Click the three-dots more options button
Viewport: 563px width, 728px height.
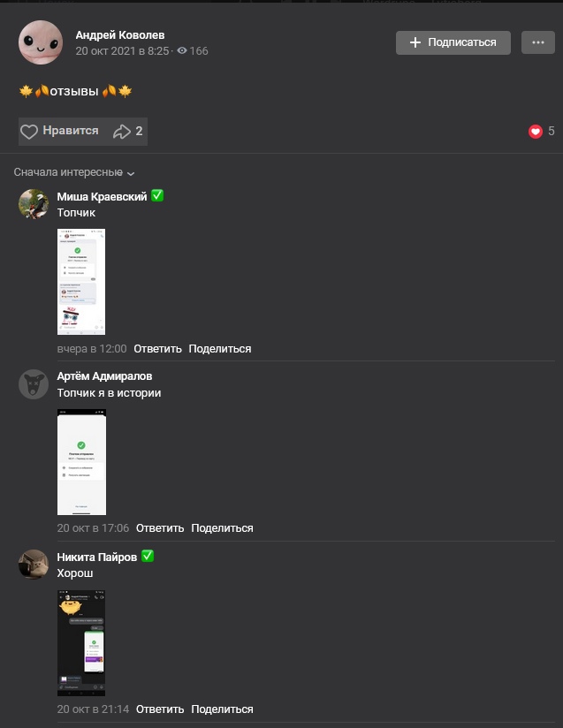coord(538,42)
